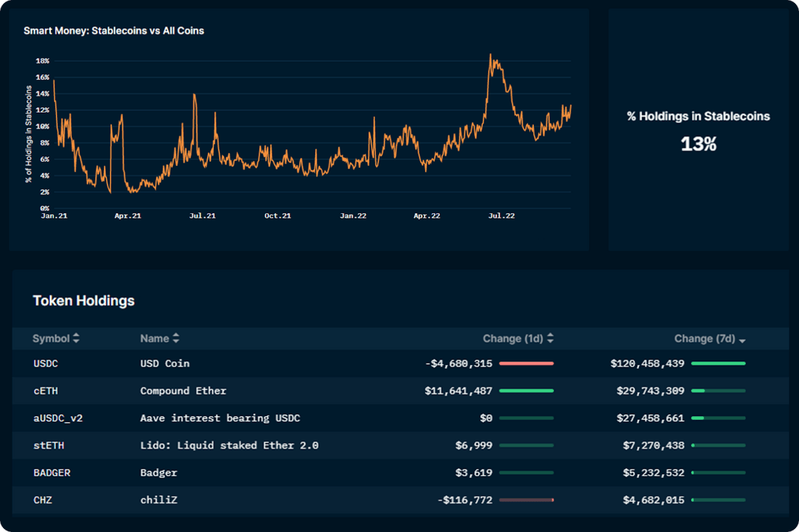The image size is (799, 532).
Task: Click Compound Ether green 1d change bar
Action: (x=526, y=391)
